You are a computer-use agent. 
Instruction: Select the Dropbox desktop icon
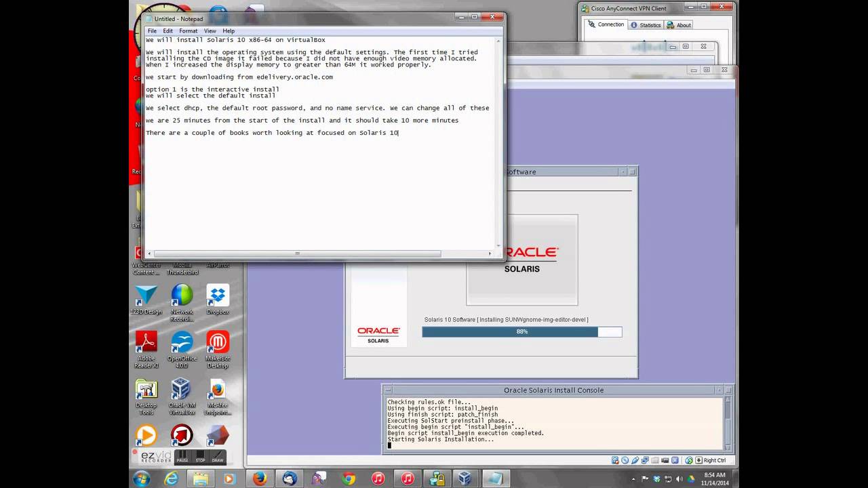point(218,300)
